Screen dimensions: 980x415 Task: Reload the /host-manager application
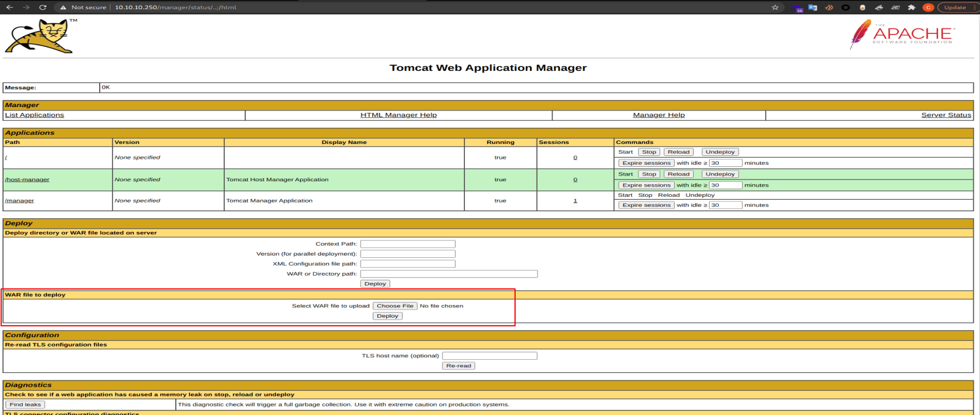(x=679, y=174)
